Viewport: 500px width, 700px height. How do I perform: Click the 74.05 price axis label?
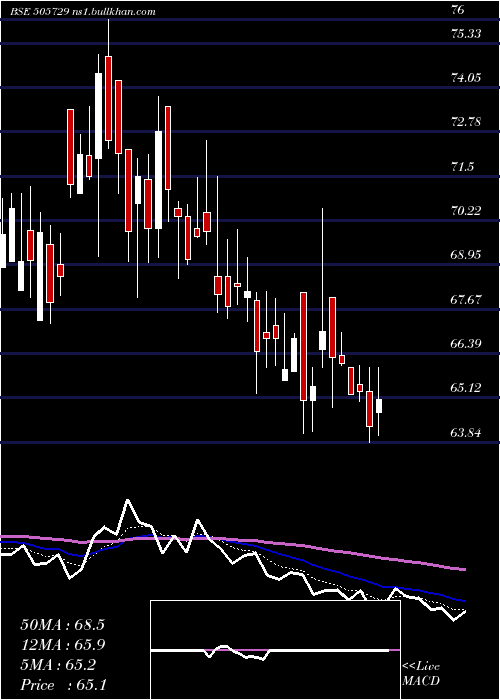pyautogui.click(x=466, y=78)
